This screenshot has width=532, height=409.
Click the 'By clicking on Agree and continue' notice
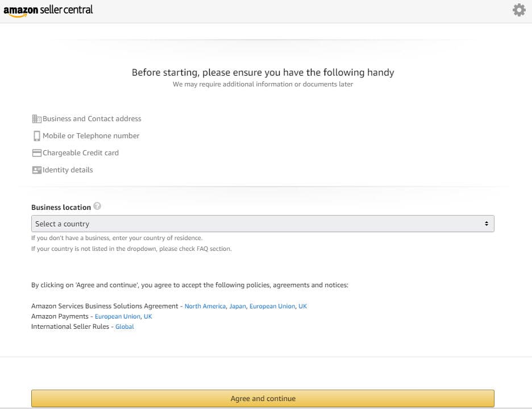click(x=190, y=285)
